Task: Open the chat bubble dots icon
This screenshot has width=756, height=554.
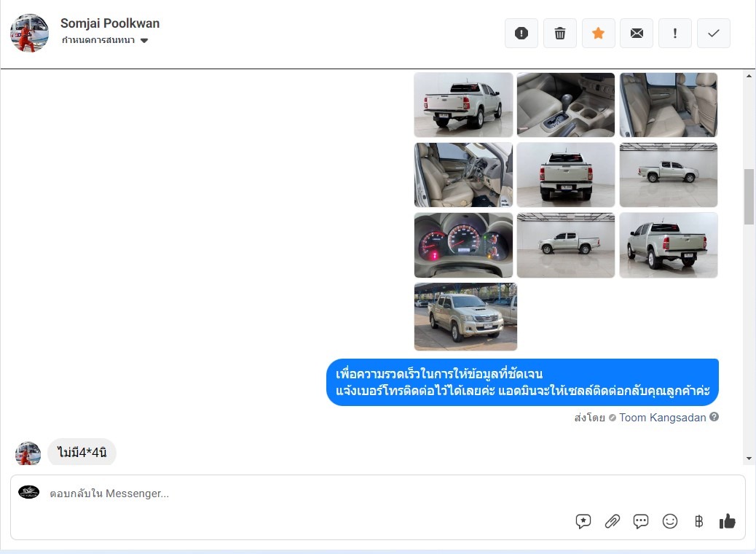Action: 641,521
